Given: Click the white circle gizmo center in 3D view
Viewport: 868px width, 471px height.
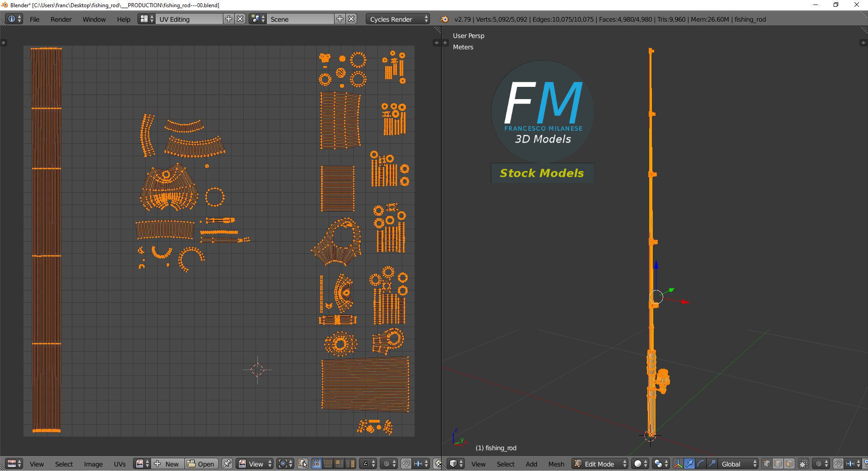Looking at the screenshot, I should [x=656, y=297].
